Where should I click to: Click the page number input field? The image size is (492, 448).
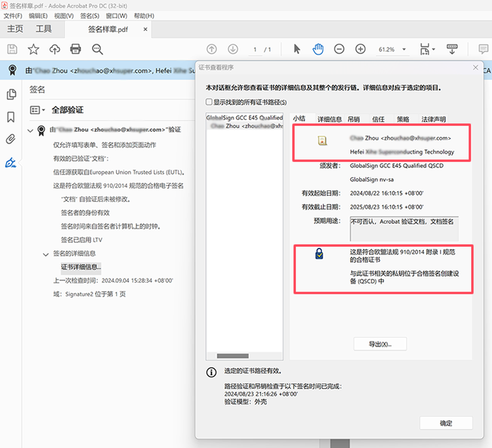[255, 49]
